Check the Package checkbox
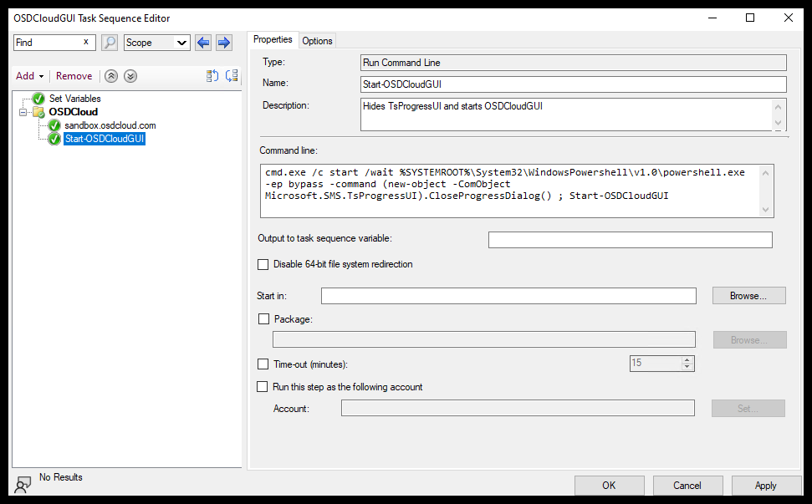Viewport: 812px width, 504px height. pyautogui.click(x=263, y=319)
